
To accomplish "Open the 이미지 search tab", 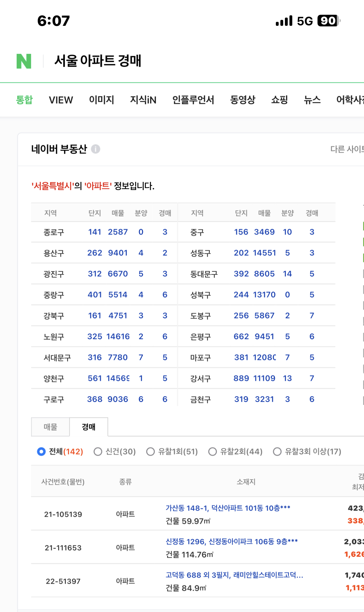I will (x=101, y=100).
